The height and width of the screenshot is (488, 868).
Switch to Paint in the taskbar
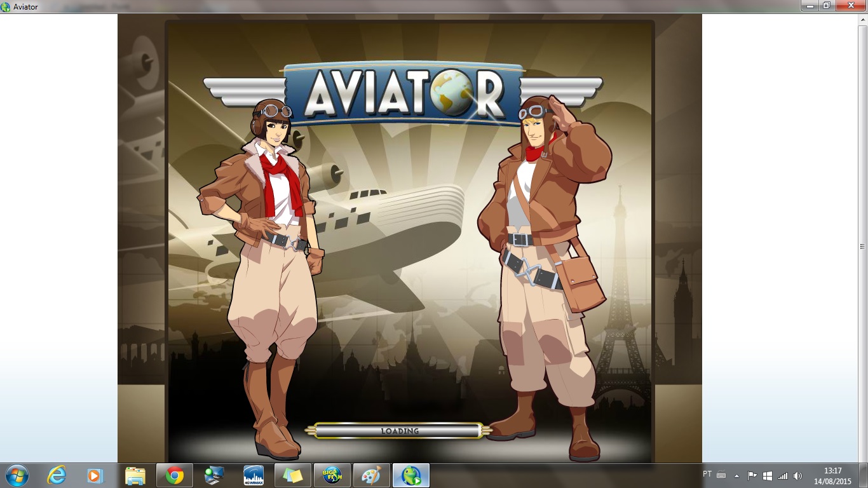tap(372, 475)
